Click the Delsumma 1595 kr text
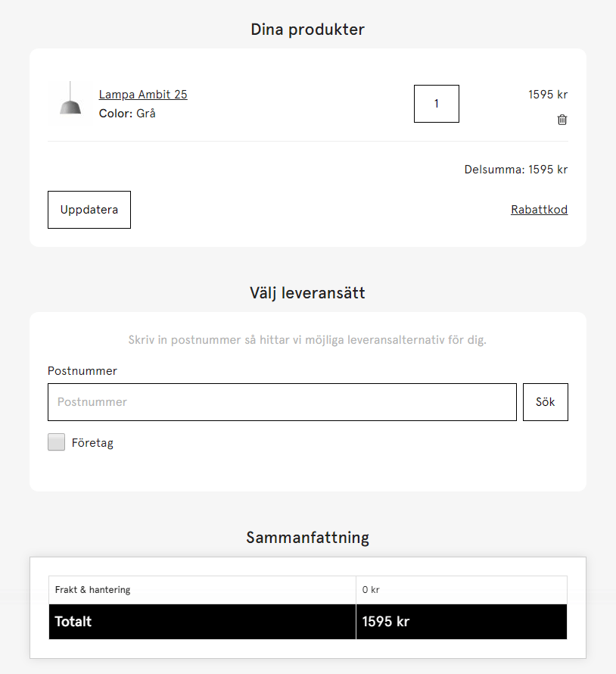This screenshot has height=674, width=616. click(x=515, y=170)
